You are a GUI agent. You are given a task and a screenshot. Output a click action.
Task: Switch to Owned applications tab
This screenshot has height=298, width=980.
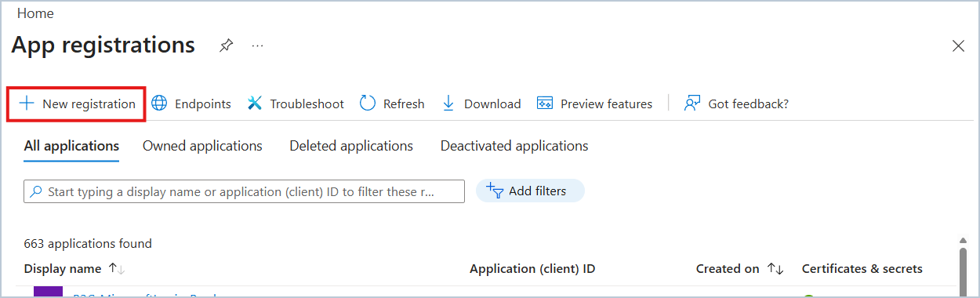tap(202, 146)
